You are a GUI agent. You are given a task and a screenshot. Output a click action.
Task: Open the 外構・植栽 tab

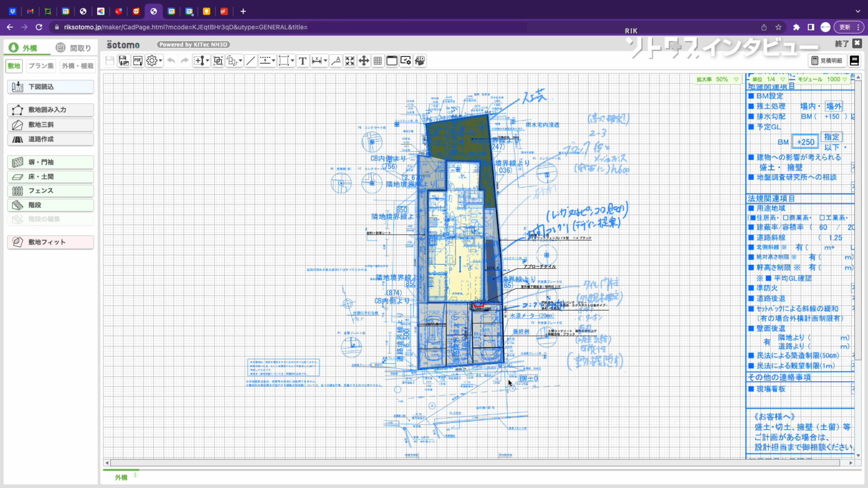[x=77, y=66]
